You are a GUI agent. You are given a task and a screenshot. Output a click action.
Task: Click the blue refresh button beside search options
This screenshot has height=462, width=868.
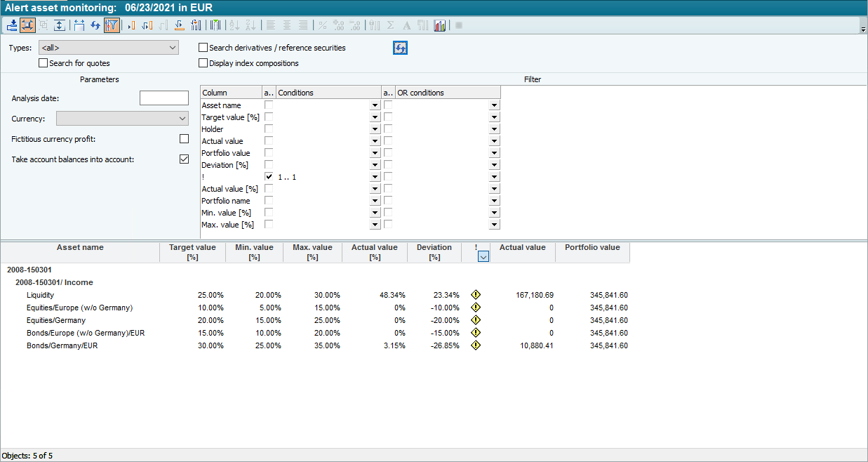tap(400, 48)
